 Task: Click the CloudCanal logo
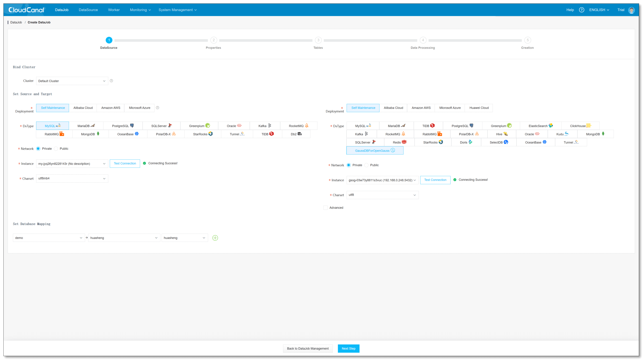[26, 10]
